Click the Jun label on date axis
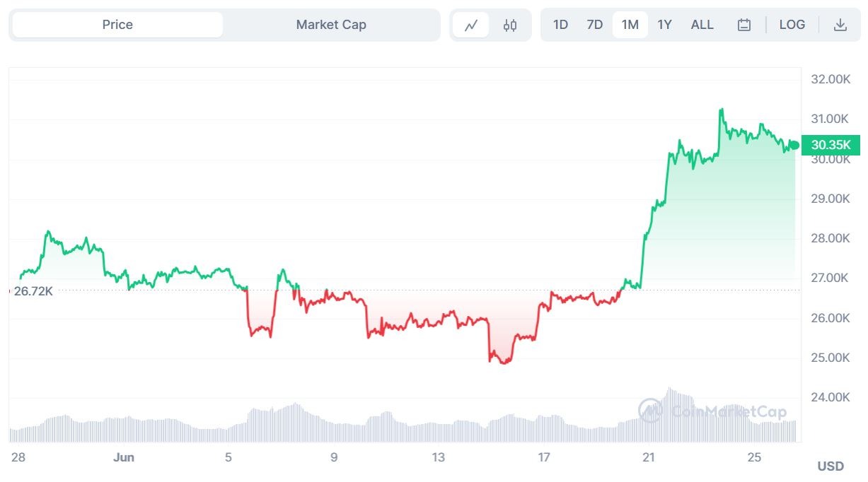Screen dimensions: 868x482 click(x=124, y=457)
